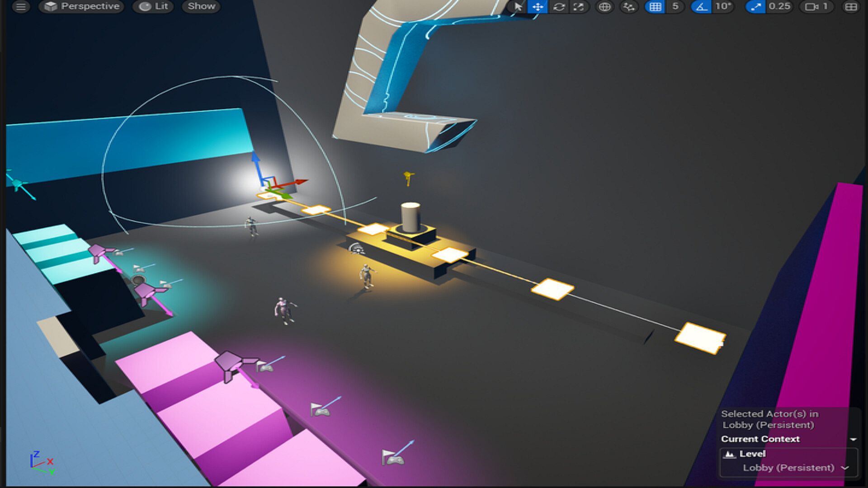Choose the Select objects cursor tool

(518, 6)
